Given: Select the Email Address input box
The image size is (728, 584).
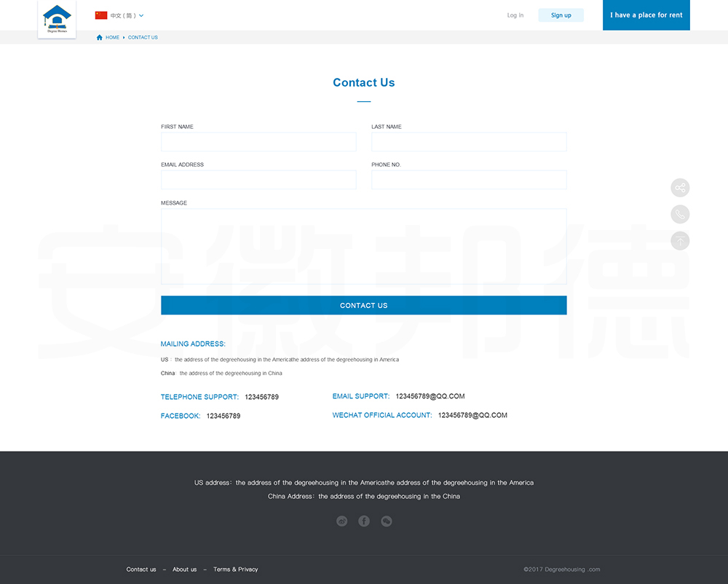Looking at the screenshot, I should 258,180.
